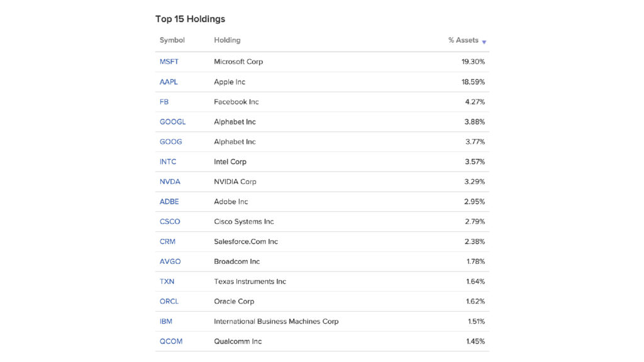
Task: Open the INTC ticker link
Action: pos(167,162)
